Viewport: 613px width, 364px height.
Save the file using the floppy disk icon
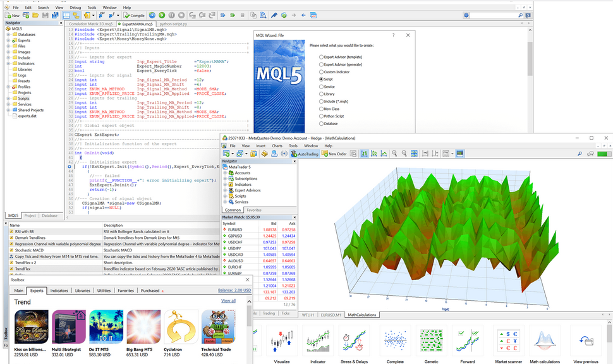click(x=46, y=16)
